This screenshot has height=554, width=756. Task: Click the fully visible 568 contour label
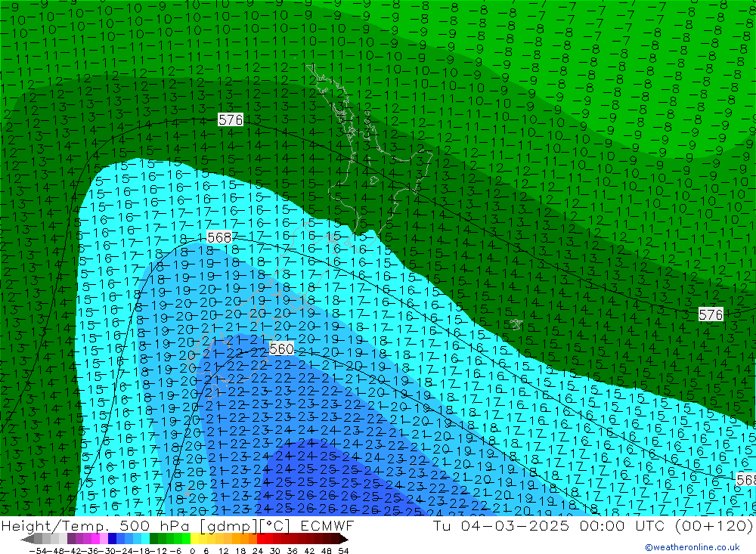[x=219, y=237]
